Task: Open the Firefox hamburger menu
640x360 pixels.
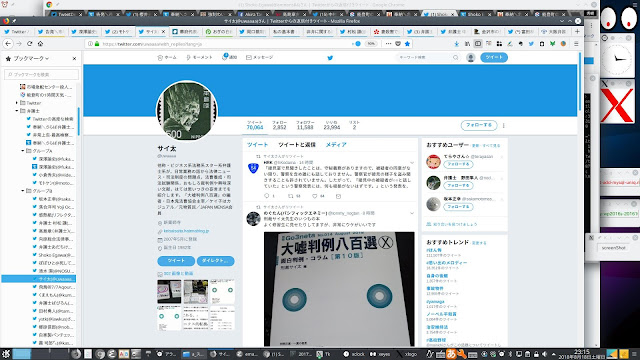Action: (576, 44)
